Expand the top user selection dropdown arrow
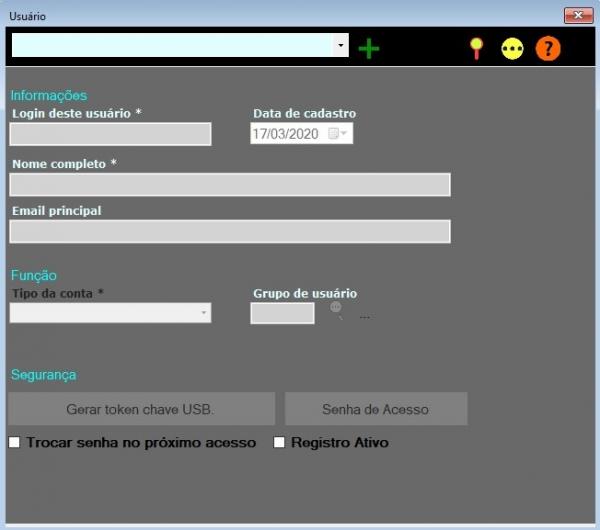 click(341, 46)
